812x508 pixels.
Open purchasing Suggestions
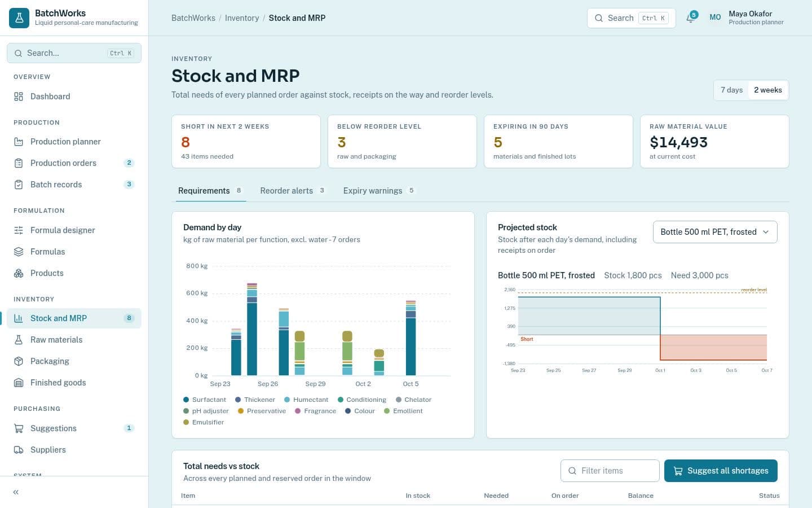click(x=74, y=428)
